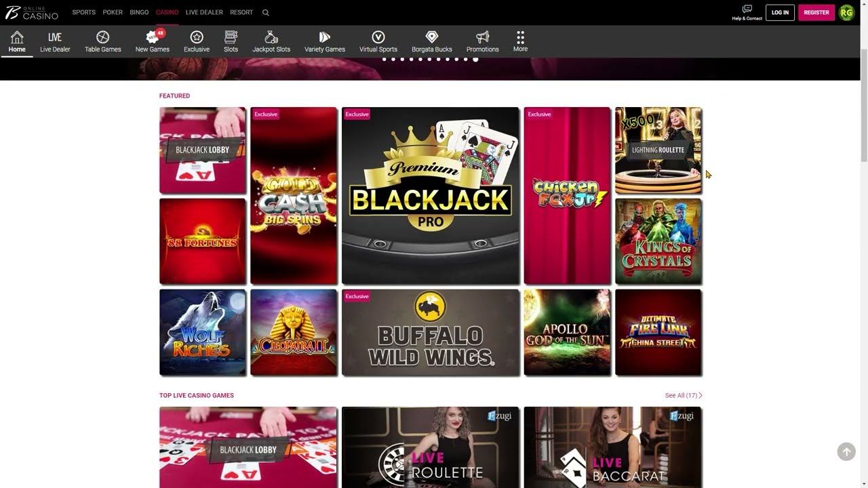Click the Top Live Casino Games heading
The height and width of the screenshot is (488, 868).
tap(197, 395)
